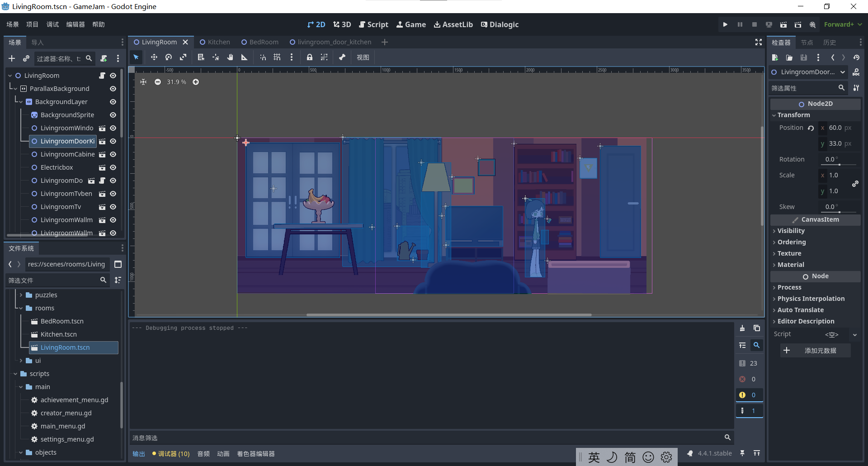Clear the output log icon
The height and width of the screenshot is (466, 868).
(x=742, y=328)
